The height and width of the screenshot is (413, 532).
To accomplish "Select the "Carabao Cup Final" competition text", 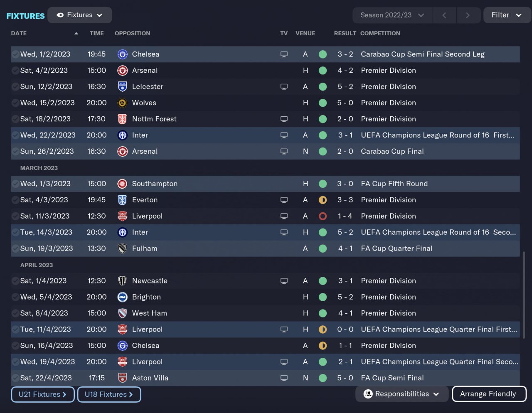I will point(392,152).
